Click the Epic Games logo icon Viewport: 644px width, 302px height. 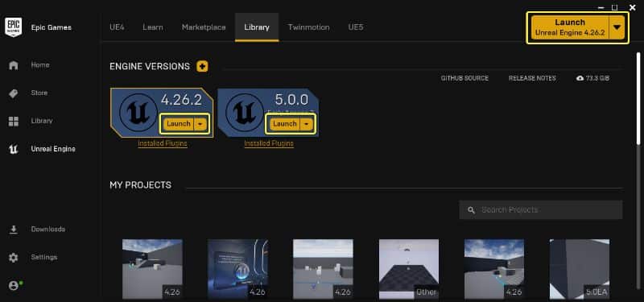coord(13,27)
